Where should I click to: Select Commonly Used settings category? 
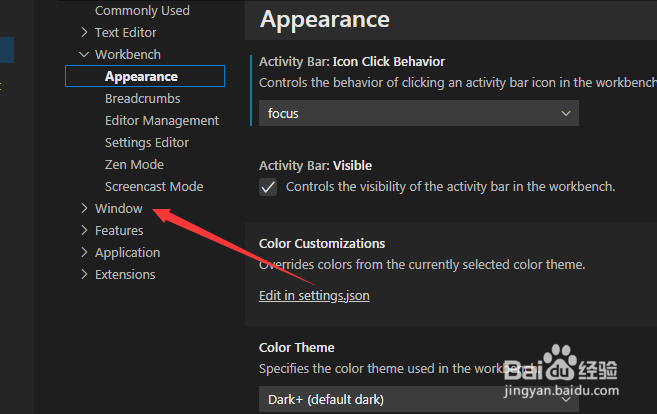(x=142, y=11)
